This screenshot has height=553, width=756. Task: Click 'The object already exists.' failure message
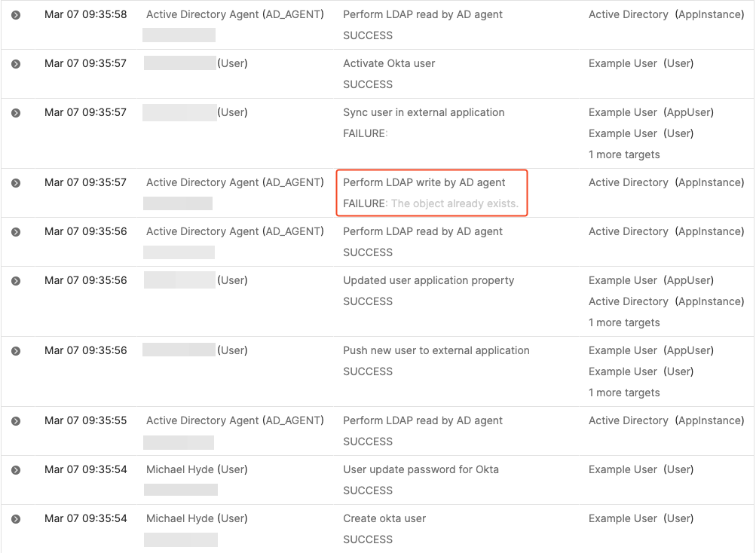[455, 203]
